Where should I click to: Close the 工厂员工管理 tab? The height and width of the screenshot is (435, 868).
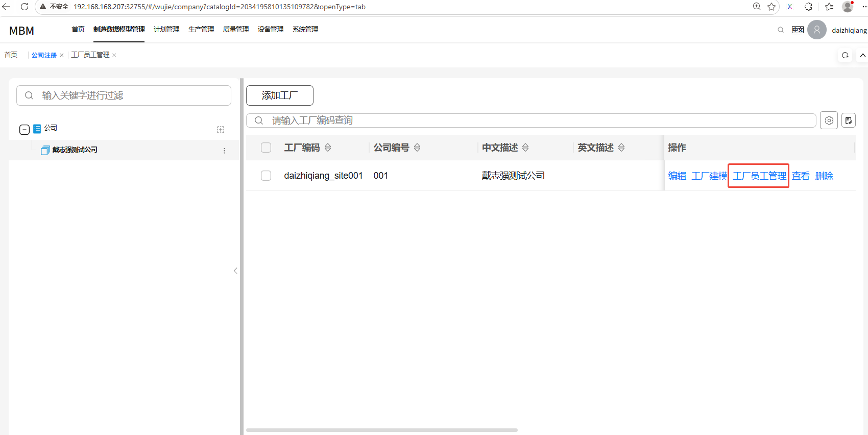[x=114, y=55]
